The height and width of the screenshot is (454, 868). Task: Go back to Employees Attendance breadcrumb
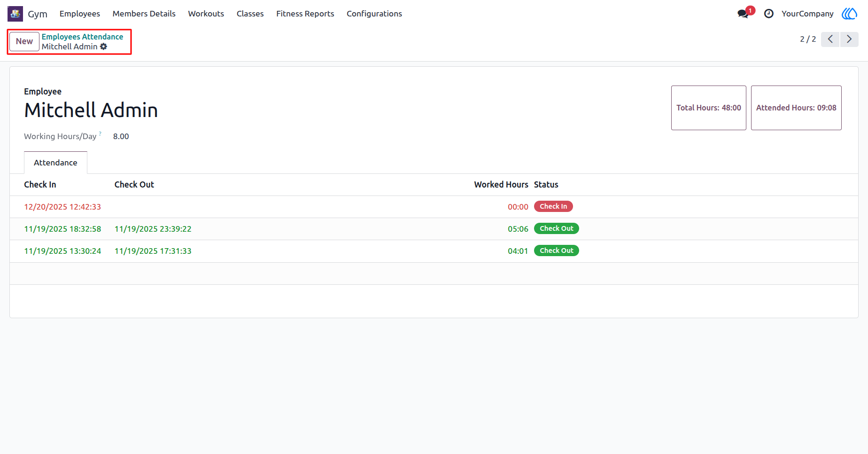coord(82,37)
